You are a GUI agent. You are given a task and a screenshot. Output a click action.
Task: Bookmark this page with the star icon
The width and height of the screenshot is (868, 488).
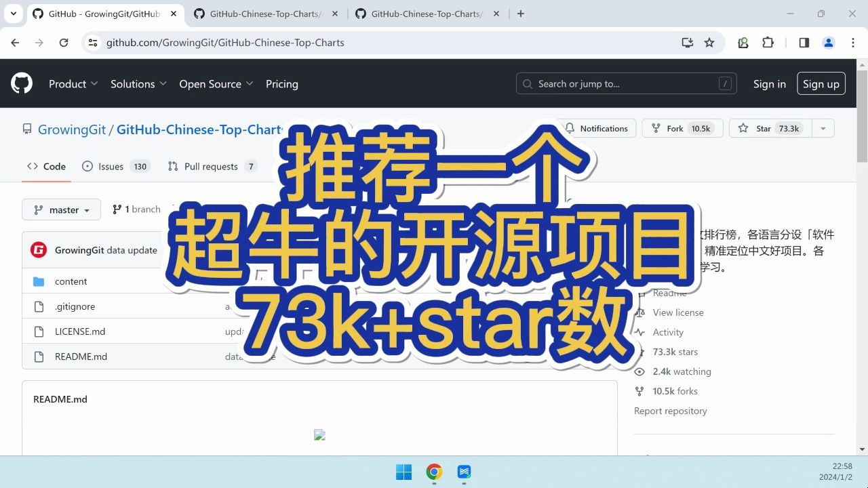coord(709,42)
